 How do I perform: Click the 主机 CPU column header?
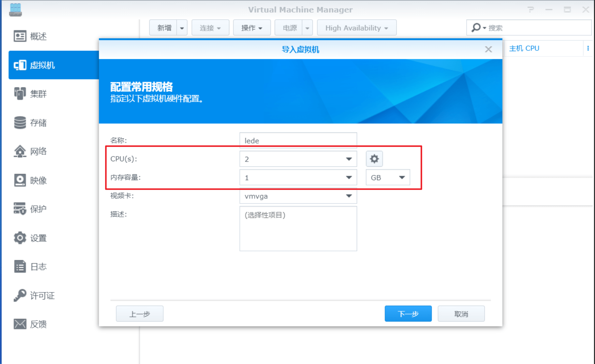[524, 48]
